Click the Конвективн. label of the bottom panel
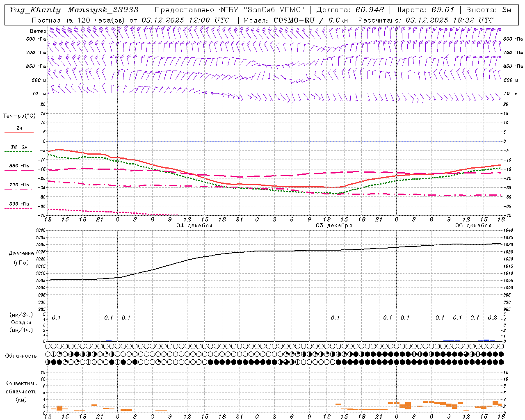 pyautogui.click(x=21, y=383)
